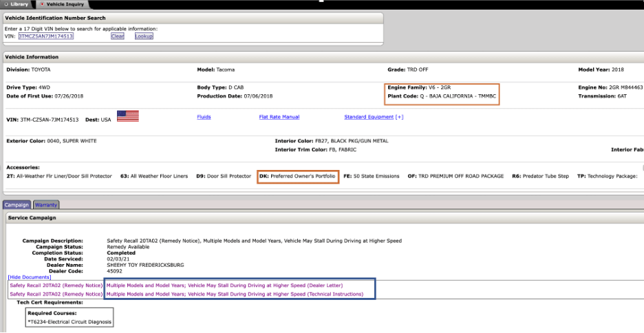Image resolution: width=644 pixels, height=333 pixels.
Task: Click the Hide Documents link
Action: [30, 277]
